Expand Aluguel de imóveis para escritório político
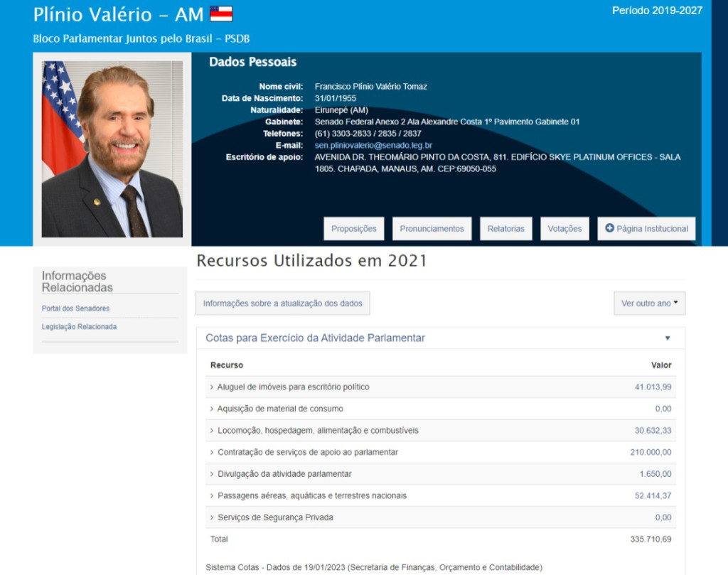The height and width of the screenshot is (575, 728). [293, 387]
